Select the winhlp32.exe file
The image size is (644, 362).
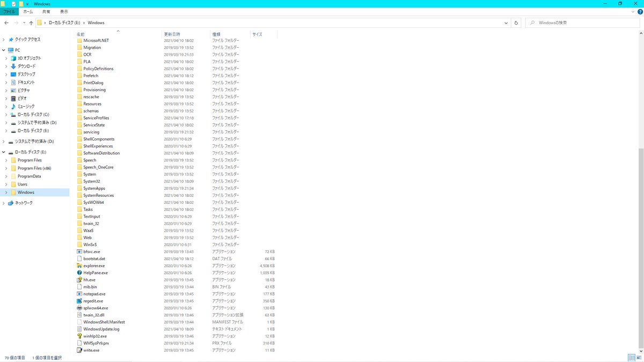tap(95, 336)
